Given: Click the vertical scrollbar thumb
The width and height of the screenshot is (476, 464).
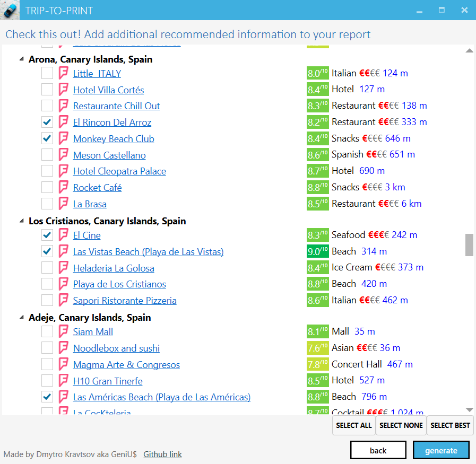Looking at the screenshot, I should click(469, 245).
